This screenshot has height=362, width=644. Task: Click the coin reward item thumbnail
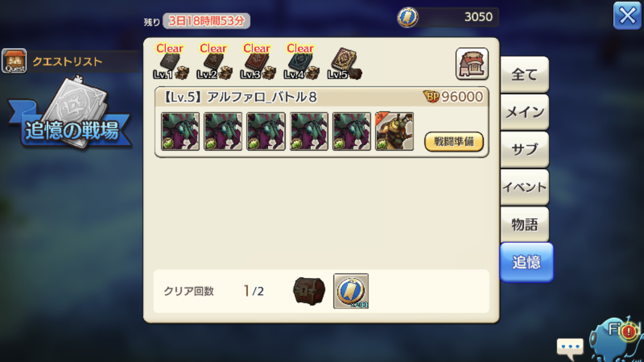click(x=351, y=291)
